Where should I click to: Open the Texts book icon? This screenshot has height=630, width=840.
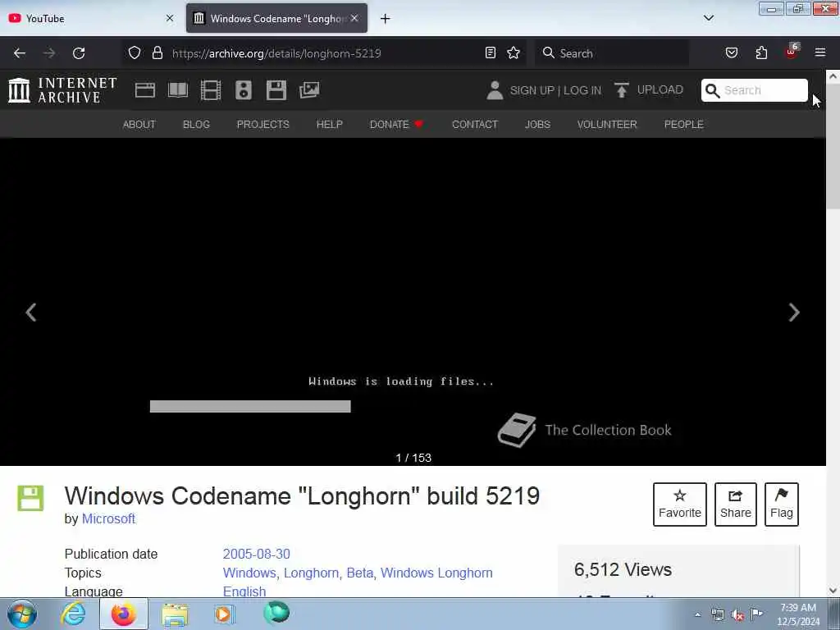coord(178,90)
